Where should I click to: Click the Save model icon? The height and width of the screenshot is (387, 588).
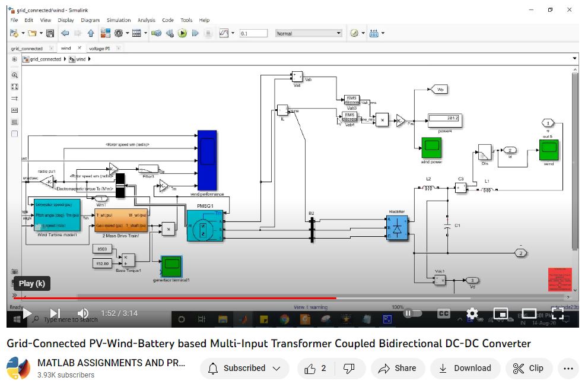click(50, 33)
